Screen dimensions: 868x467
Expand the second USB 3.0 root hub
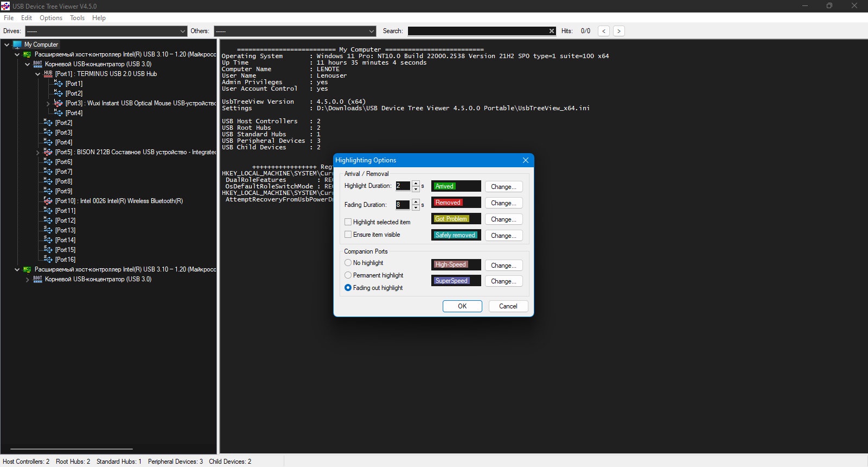coord(27,279)
